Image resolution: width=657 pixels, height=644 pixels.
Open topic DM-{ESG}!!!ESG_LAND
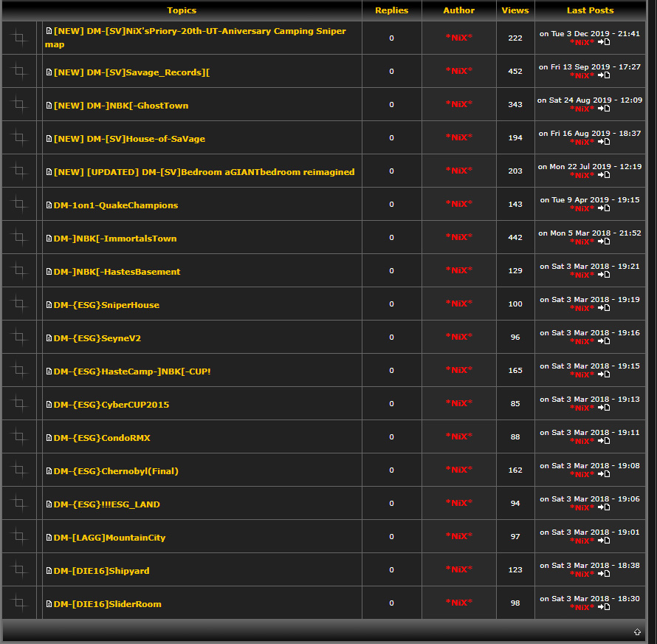[107, 504]
